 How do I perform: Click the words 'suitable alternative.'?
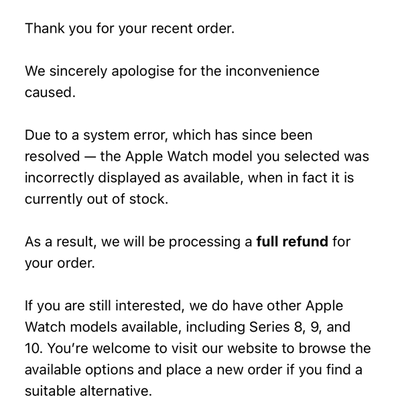[x=88, y=391]
